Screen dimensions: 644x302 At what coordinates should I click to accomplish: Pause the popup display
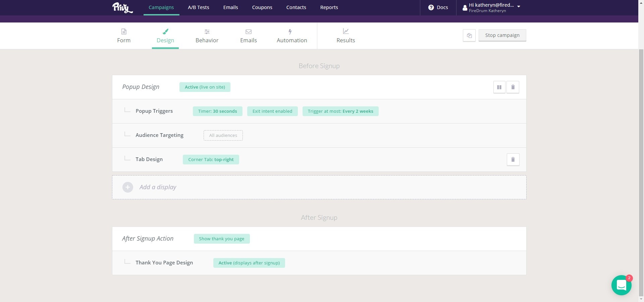click(499, 87)
